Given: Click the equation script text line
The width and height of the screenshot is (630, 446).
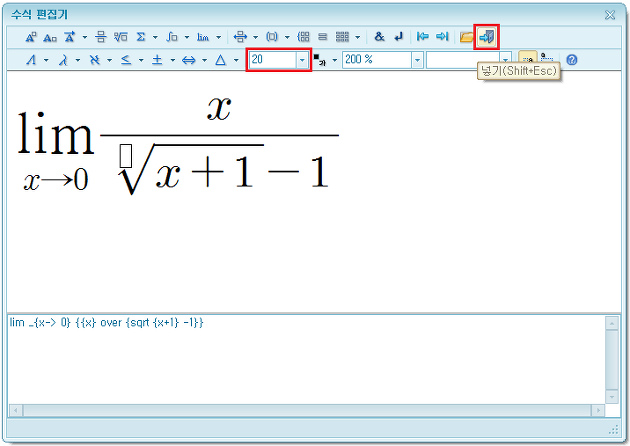Looking at the screenshot, I should 106,323.
